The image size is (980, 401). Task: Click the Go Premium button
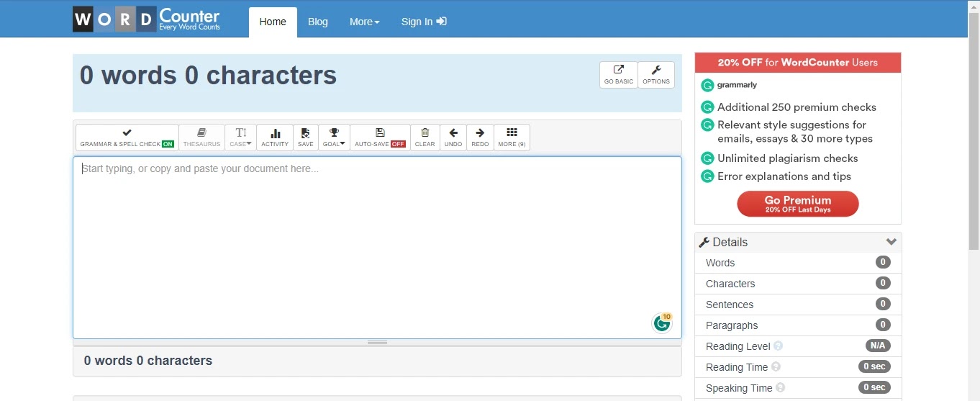point(798,204)
